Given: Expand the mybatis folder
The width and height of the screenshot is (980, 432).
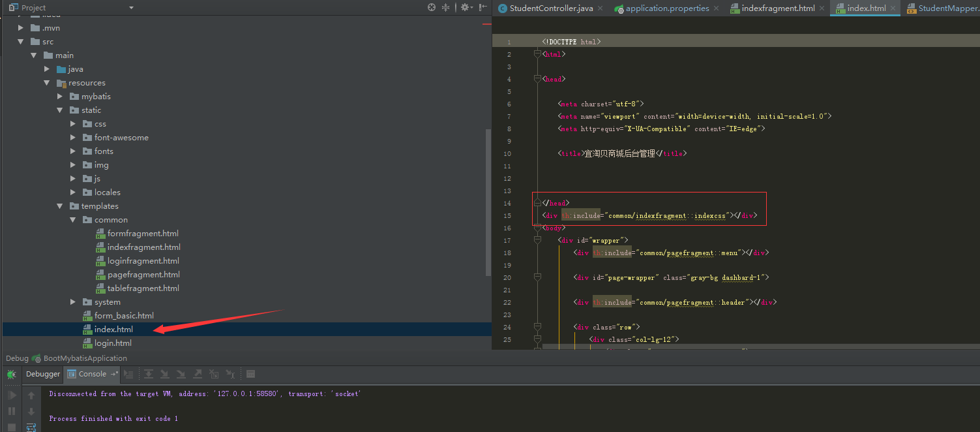Looking at the screenshot, I should (x=60, y=97).
